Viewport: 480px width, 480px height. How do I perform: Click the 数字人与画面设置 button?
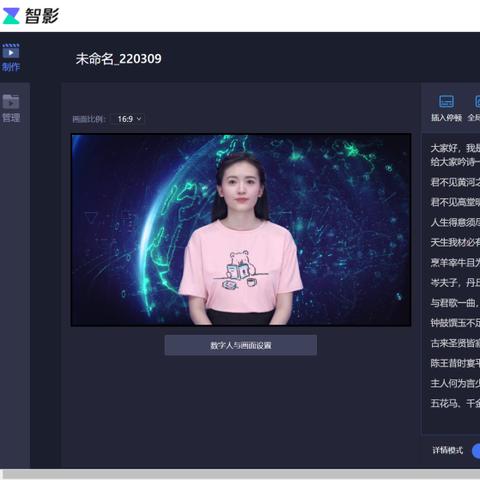[x=241, y=345]
